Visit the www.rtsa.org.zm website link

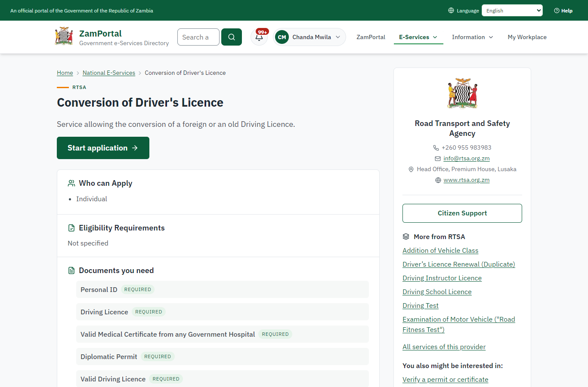(x=467, y=180)
